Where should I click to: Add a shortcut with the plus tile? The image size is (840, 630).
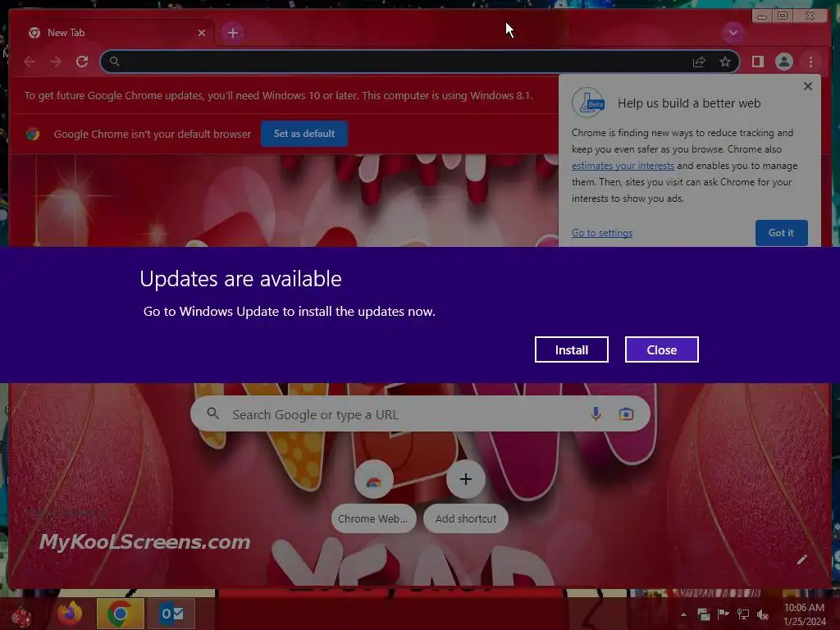(466, 495)
